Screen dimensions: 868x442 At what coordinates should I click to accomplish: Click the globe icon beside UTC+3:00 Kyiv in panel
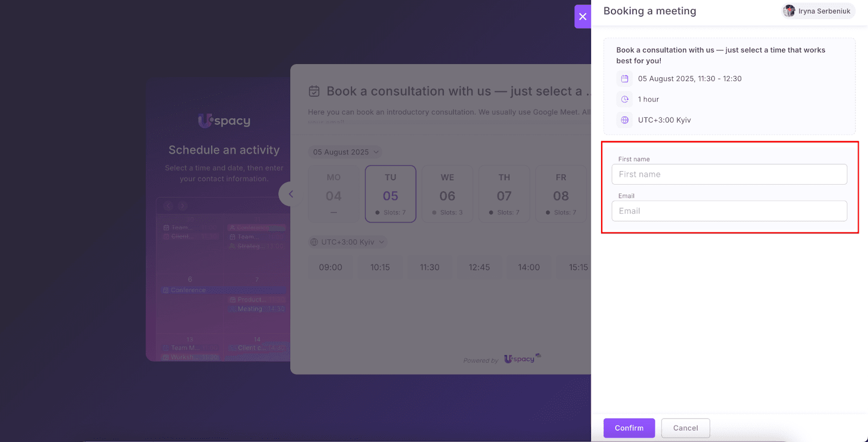coord(624,120)
